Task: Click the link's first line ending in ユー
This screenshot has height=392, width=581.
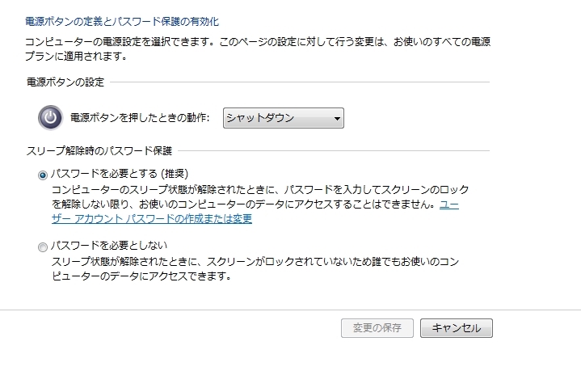Action: [448, 204]
